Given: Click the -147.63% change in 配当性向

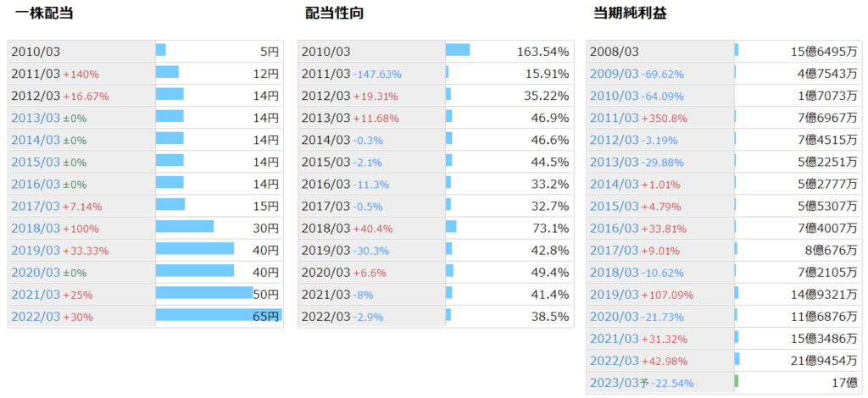Looking at the screenshot, I should (377, 74).
